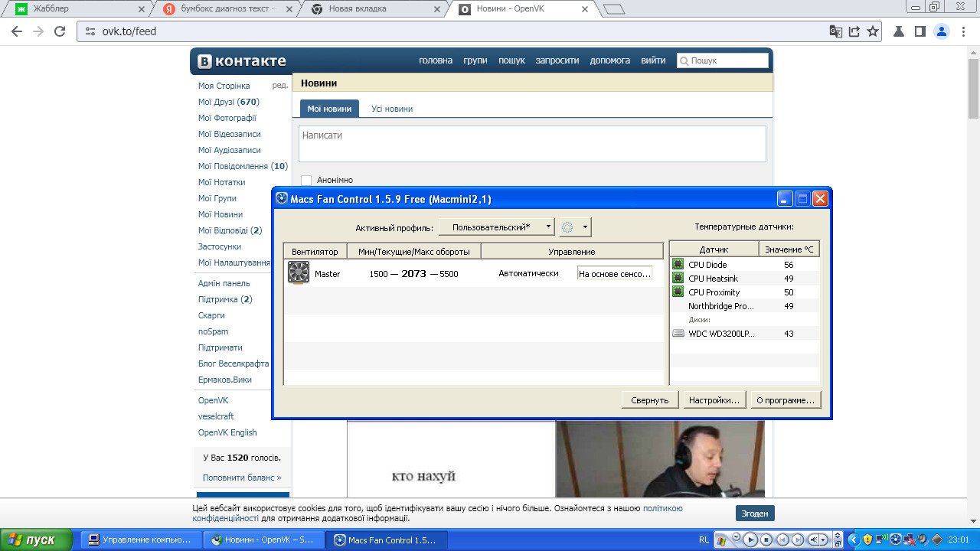Open the taskbar player volume dropdown arrow

[824, 540]
